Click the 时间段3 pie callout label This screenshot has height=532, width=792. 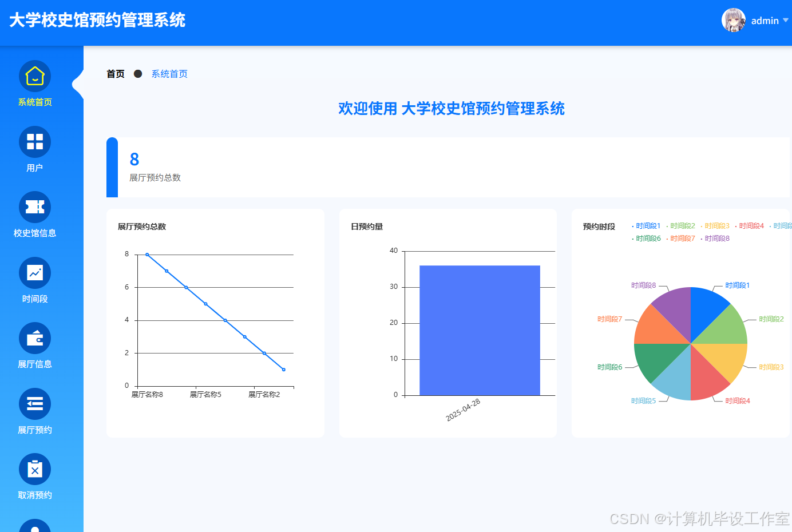(771, 367)
